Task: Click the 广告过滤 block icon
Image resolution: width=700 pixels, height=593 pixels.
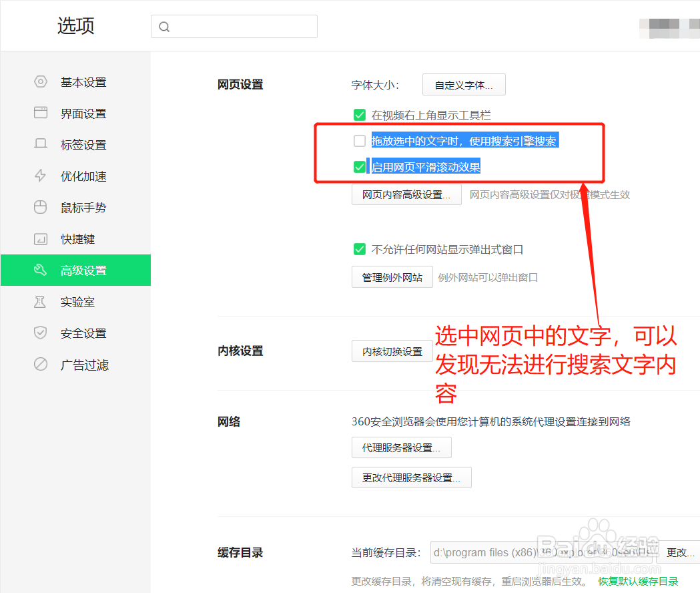Action: (x=41, y=364)
